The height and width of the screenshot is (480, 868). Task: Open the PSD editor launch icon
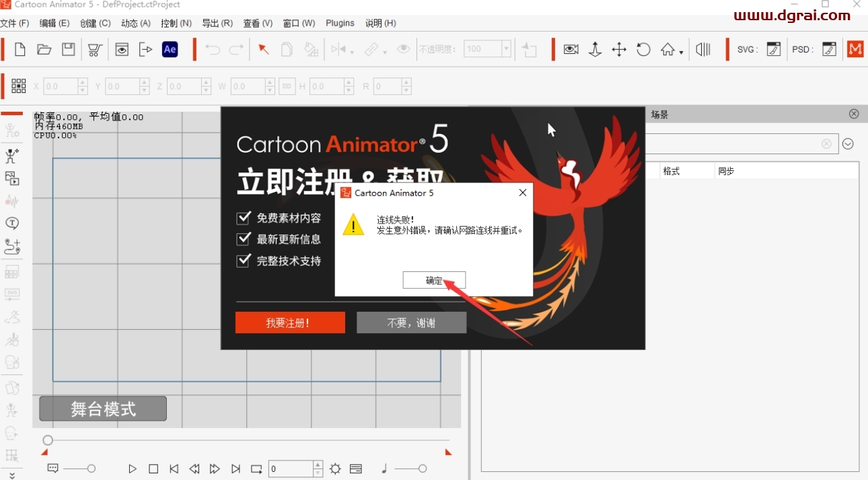(830, 49)
